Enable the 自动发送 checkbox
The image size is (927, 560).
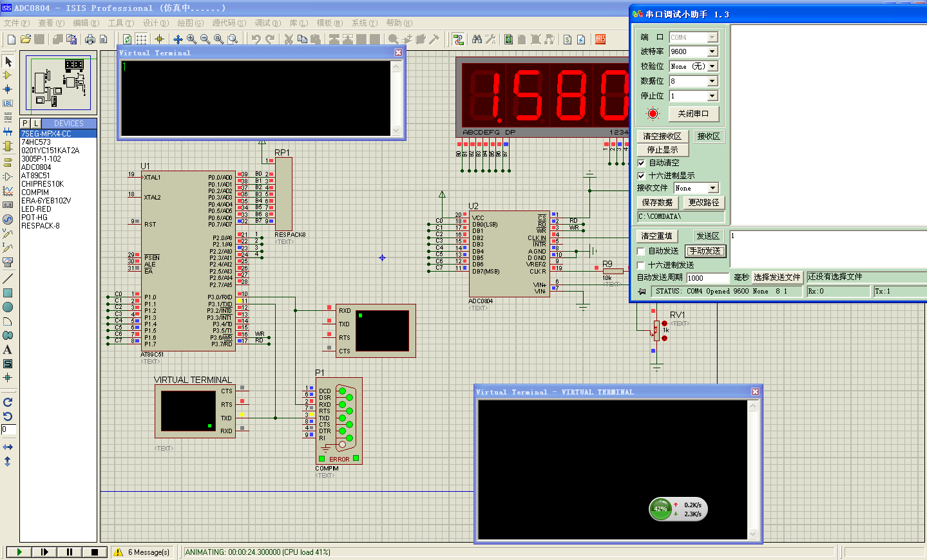coord(641,251)
